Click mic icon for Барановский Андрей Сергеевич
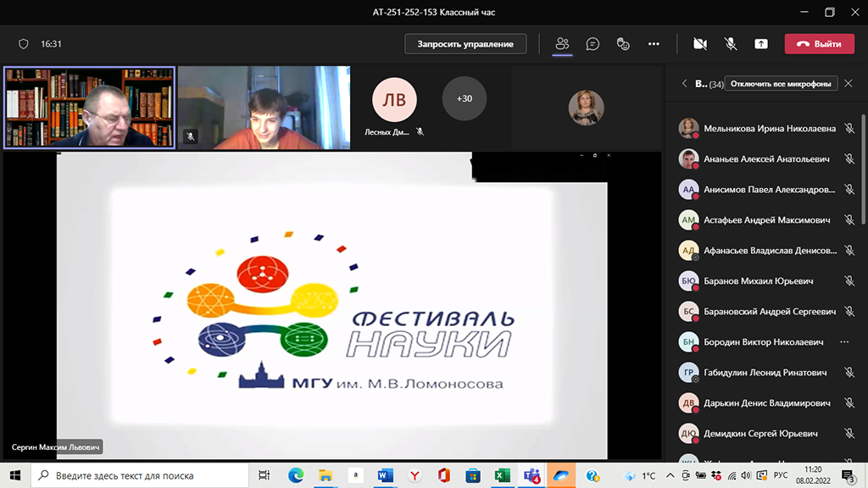868x488 pixels. 849,312
